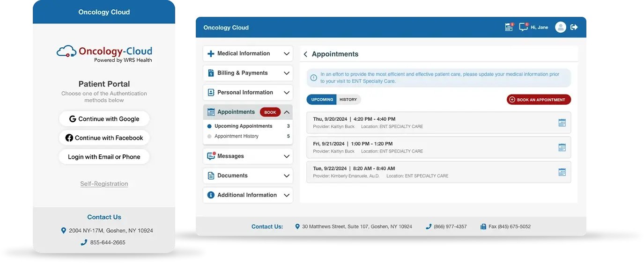This screenshot has height=263, width=644.
Task: Click the Oncology Cloud title in portal header
Action: pos(226,28)
